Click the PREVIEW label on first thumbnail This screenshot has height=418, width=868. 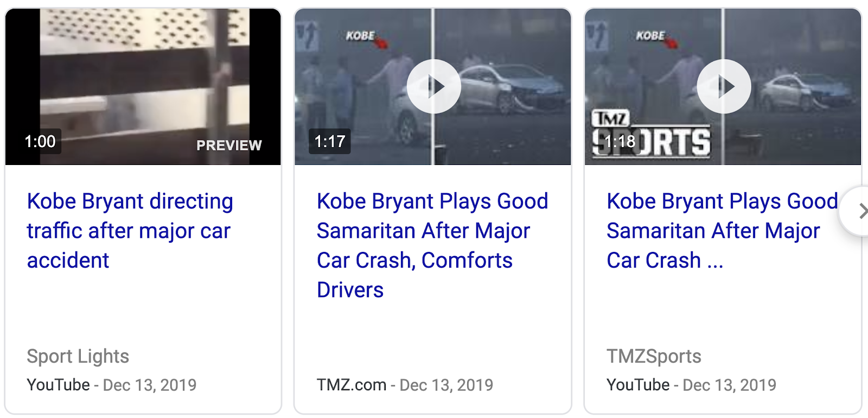pos(229,145)
